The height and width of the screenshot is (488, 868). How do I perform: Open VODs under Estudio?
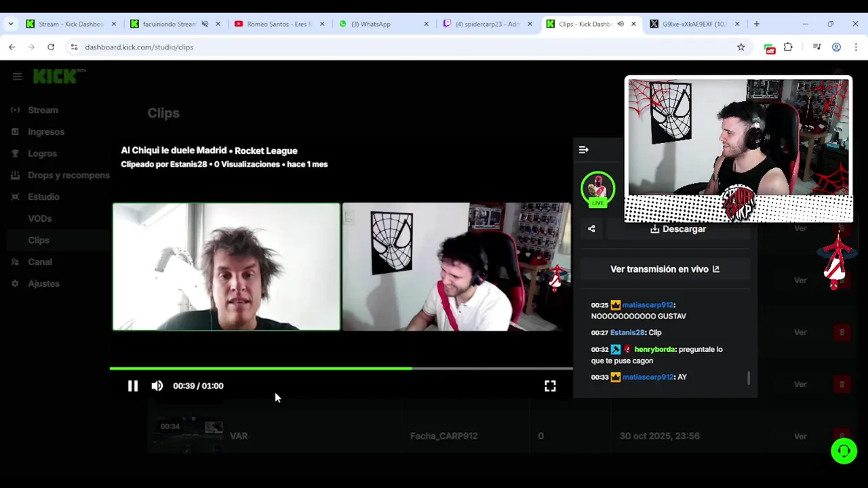(39, 218)
